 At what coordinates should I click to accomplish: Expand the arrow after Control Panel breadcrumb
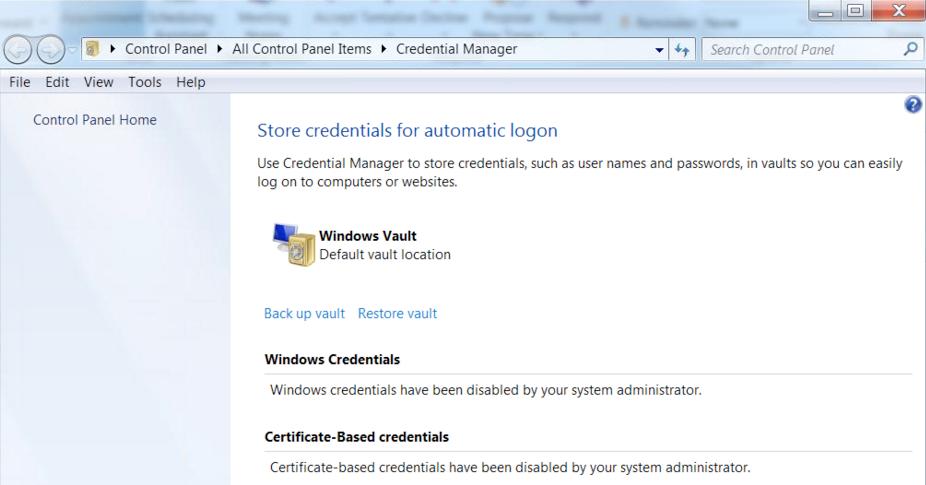pos(220,49)
